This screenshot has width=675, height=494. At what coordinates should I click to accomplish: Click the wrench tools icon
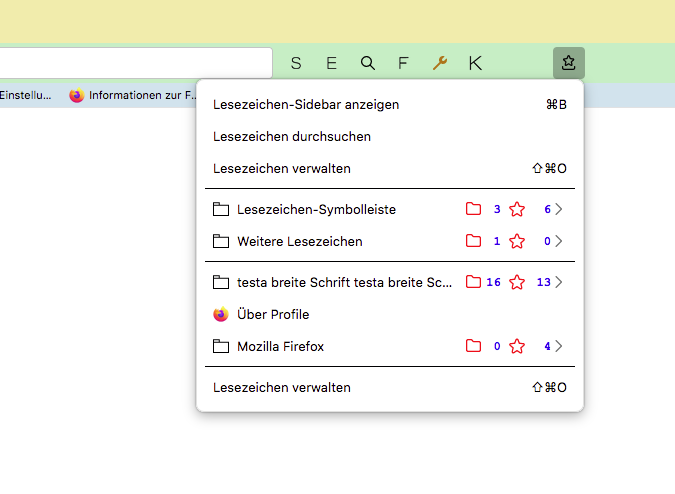[x=439, y=63]
